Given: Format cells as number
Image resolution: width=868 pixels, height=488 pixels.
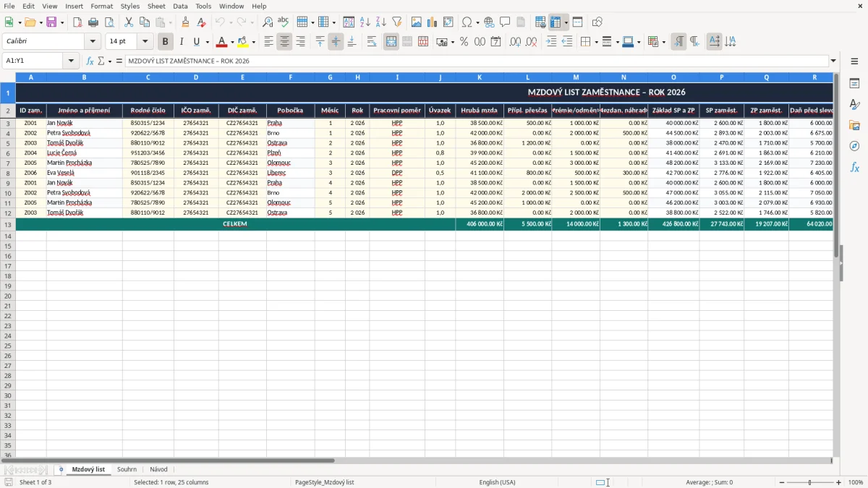Looking at the screenshot, I should [480, 42].
